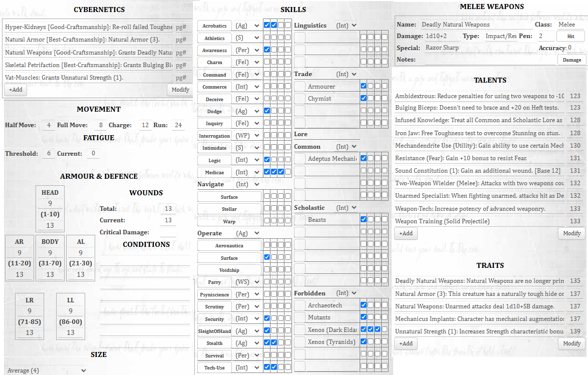Select the Weapon-Tech talent entry
The image size is (588, 375).
click(x=480, y=208)
